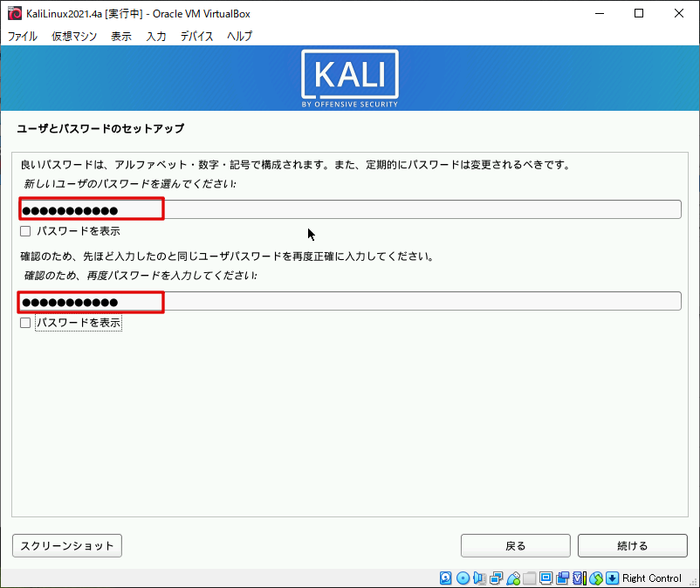The height and width of the screenshot is (588, 700).
Task: Click the audio status icon
Action: tap(479, 578)
